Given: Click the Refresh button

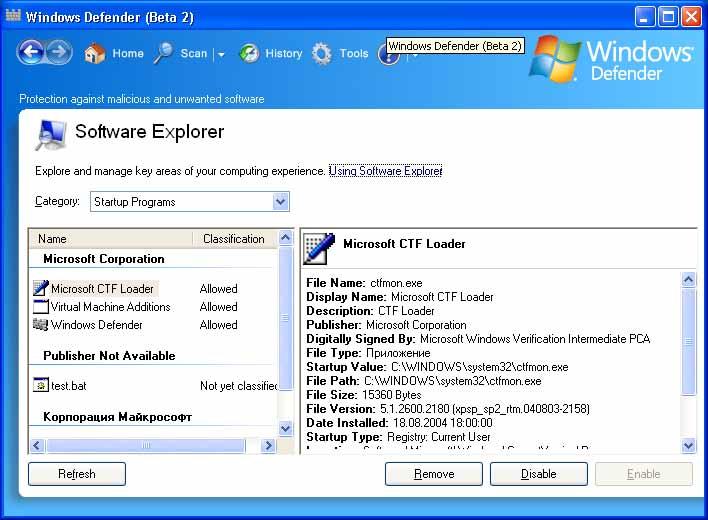Looking at the screenshot, I should click(77, 474).
